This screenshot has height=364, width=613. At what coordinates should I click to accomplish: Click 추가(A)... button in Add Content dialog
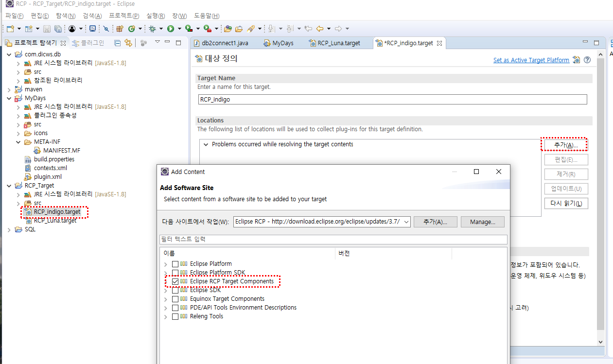(436, 222)
